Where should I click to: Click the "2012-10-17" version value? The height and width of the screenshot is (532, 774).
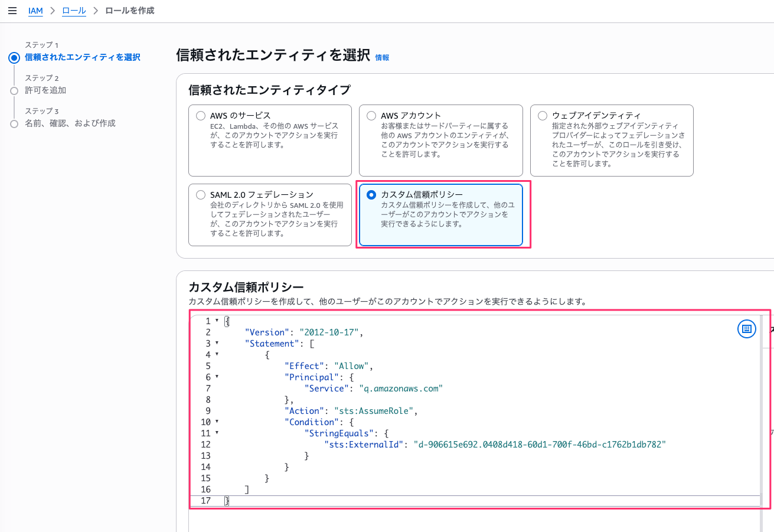(329, 332)
